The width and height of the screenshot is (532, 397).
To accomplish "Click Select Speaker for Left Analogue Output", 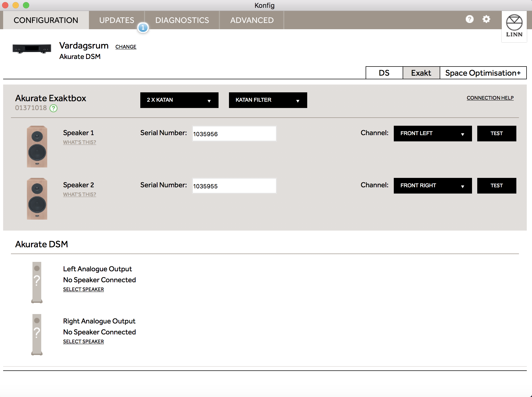I will pos(83,289).
